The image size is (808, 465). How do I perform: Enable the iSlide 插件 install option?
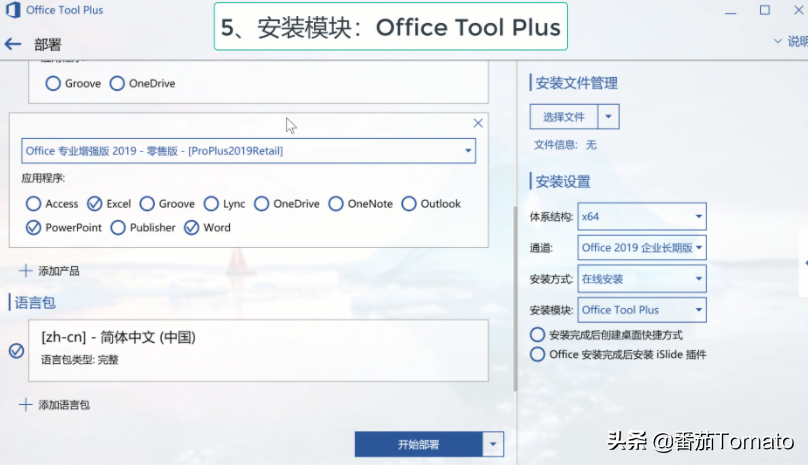click(537, 354)
